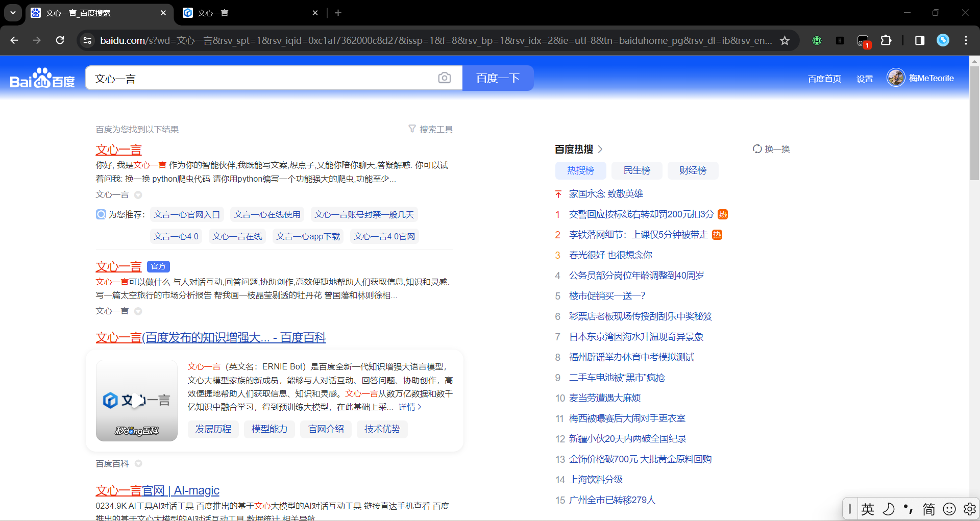980x521 pixels.
Task: Expand source menu under first 文心一言 result
Action: 138,195
